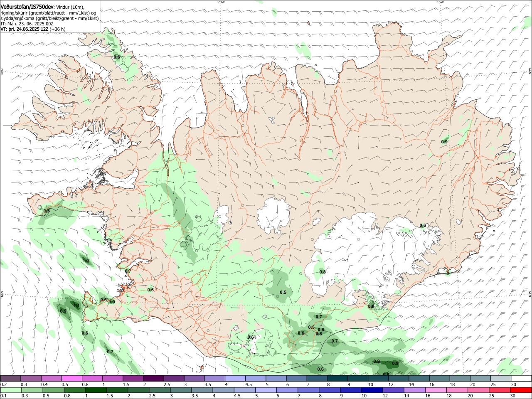The height and width of the screenshot is (399, 532).
Task: Select the darkest green swatch labeled 1 in lower scale
Action: tap(96, 390)
